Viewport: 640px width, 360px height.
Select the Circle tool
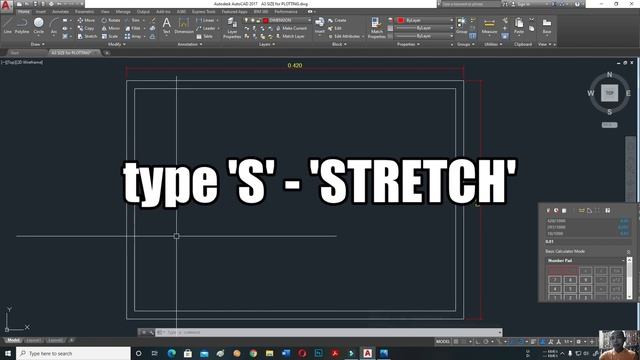(x=39, y=25)
